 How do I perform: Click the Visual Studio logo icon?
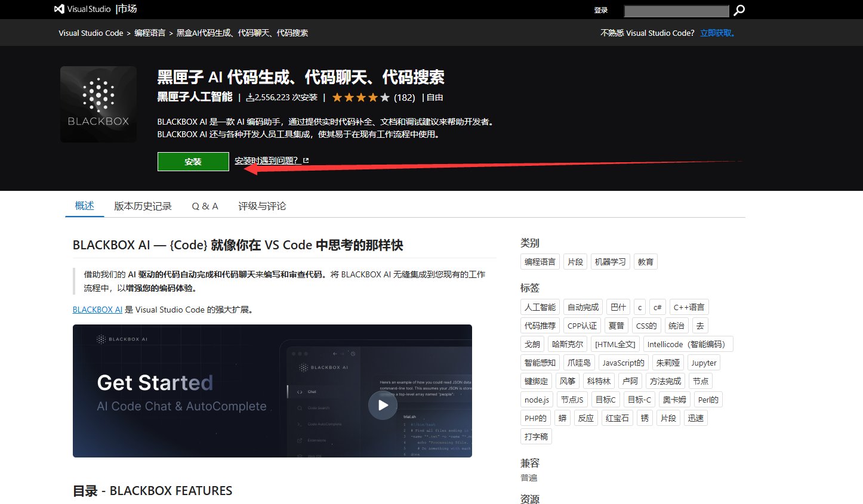[x=59, y=9]
